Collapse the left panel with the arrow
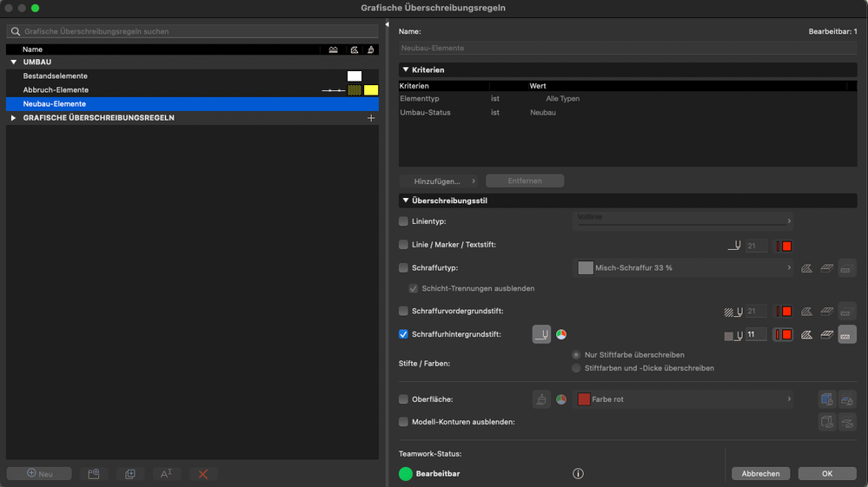Viewport: 868px width, 487px height. (387, 24)
